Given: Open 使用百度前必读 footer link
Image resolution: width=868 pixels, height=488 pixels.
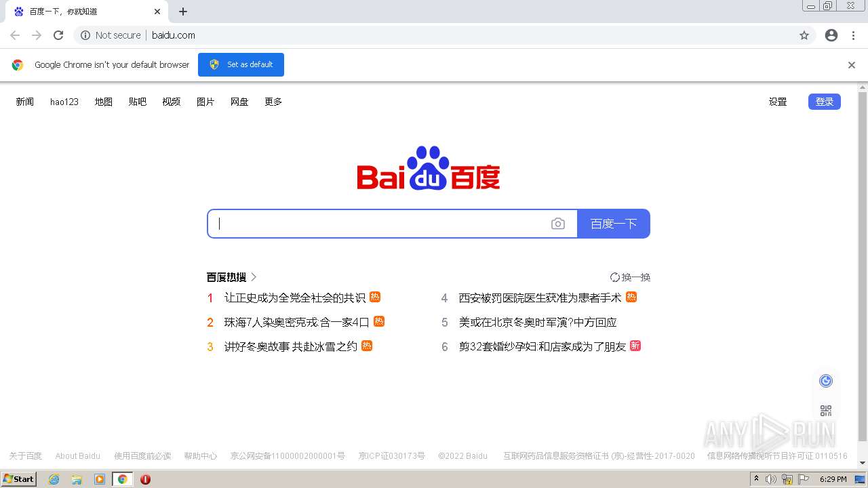Looking at the screenshot, I should [142, 456].
